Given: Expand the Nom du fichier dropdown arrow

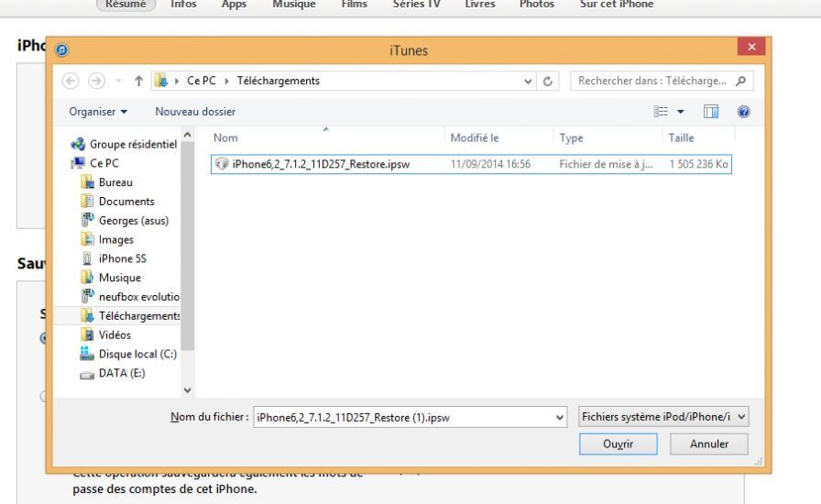Looking at the screenshot, I should click(560, 418).
